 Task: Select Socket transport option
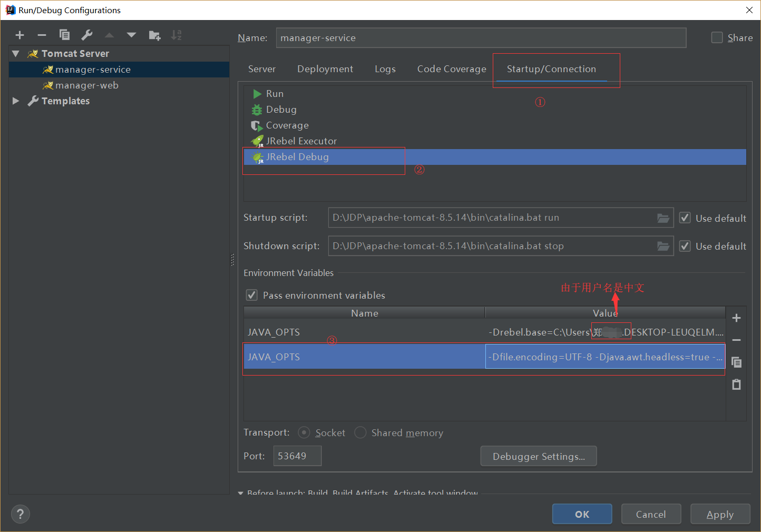point(304,432)
